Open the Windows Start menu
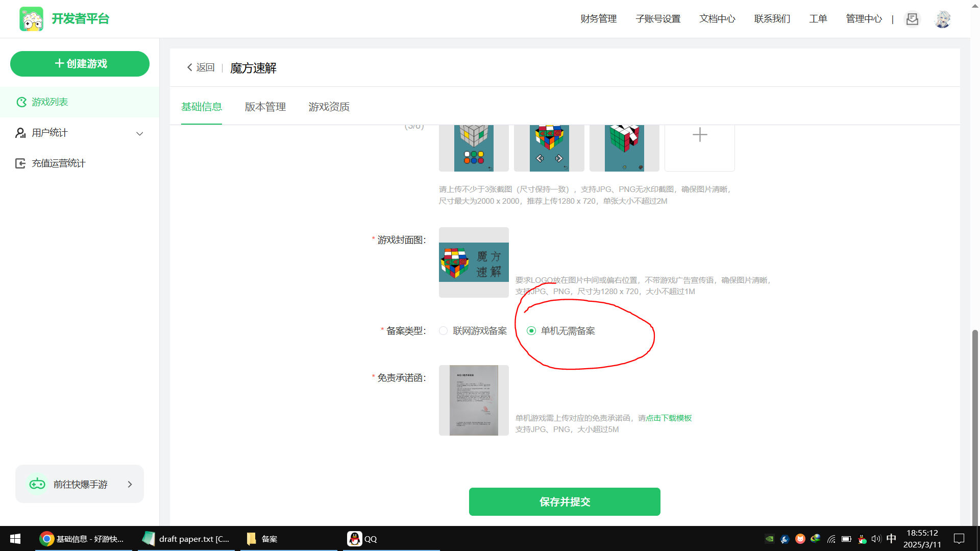The height and width of the screenshot is (551, 980). 15,539
